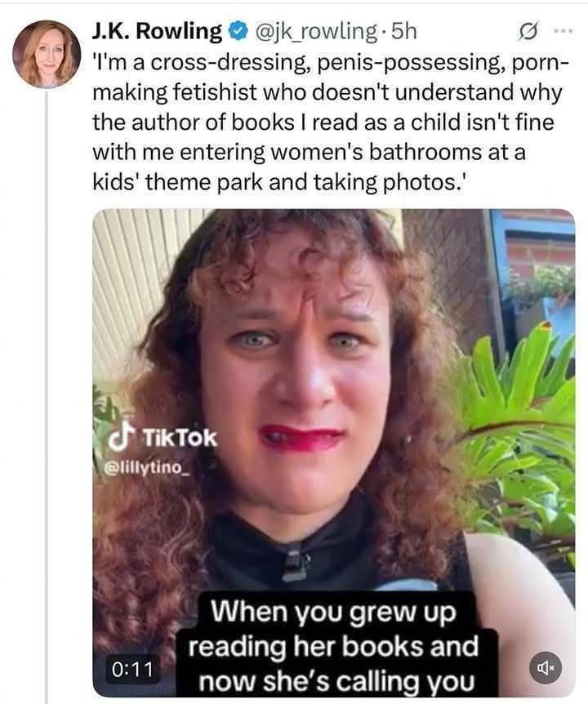The width and height of the screenshot is (588, 704).
Task: Open the J.K. Rowling profile avatar
Action: point(47,53)
